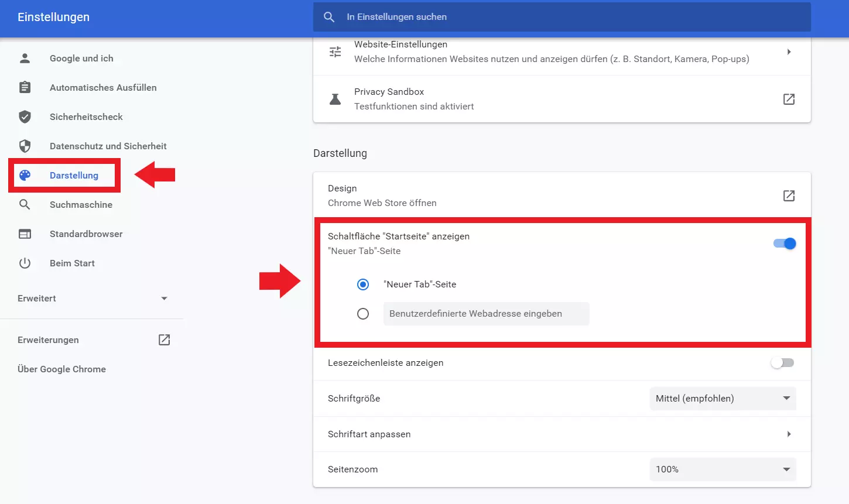This screenshot has width=849, height=504.
Task: Click the Datenschutz und Sicherheit shield icon
Action: point(25,146)
